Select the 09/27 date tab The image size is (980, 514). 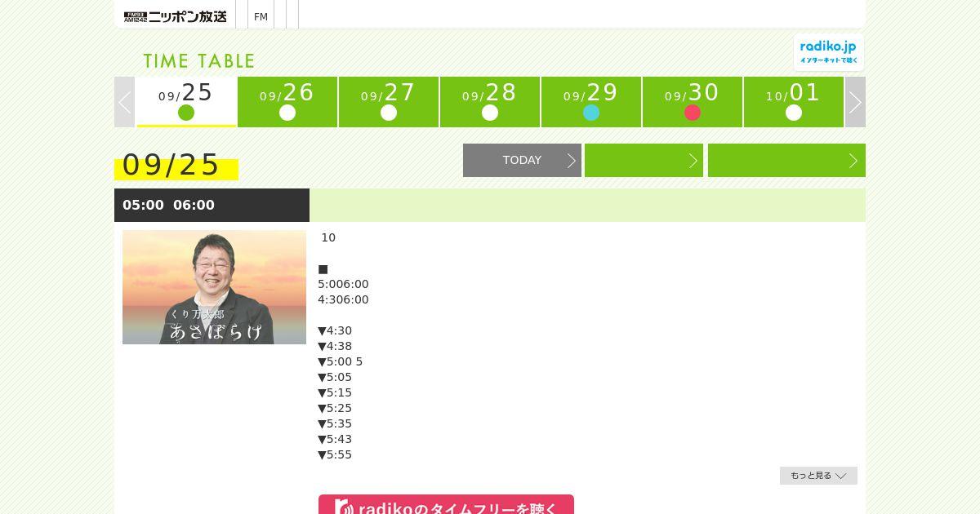pos(389,102)
